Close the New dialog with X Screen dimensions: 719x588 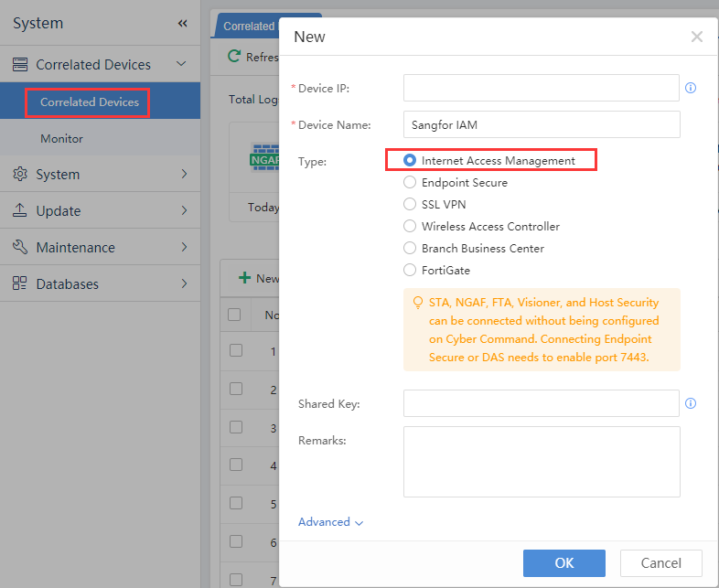pos(697,37)
